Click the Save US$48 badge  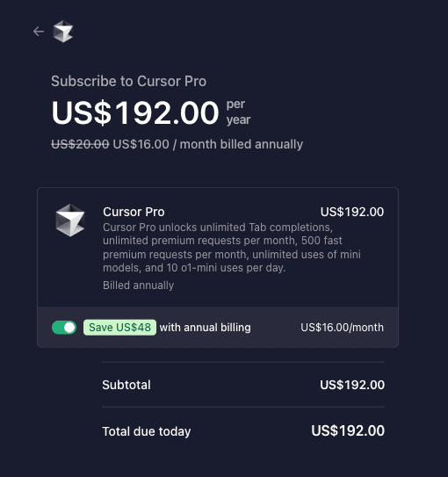119,328
